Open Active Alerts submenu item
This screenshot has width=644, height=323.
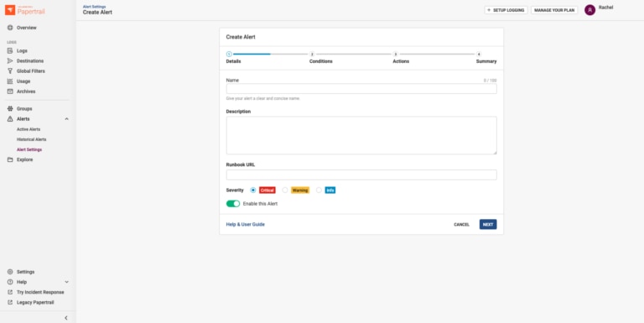click(x=29, y=129)
